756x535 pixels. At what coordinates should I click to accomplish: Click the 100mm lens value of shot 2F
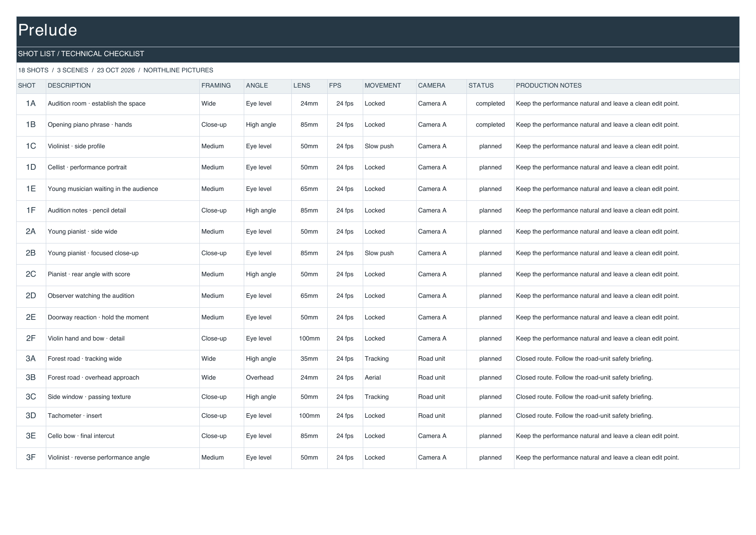pyautogui.click(x=309, y=339)
